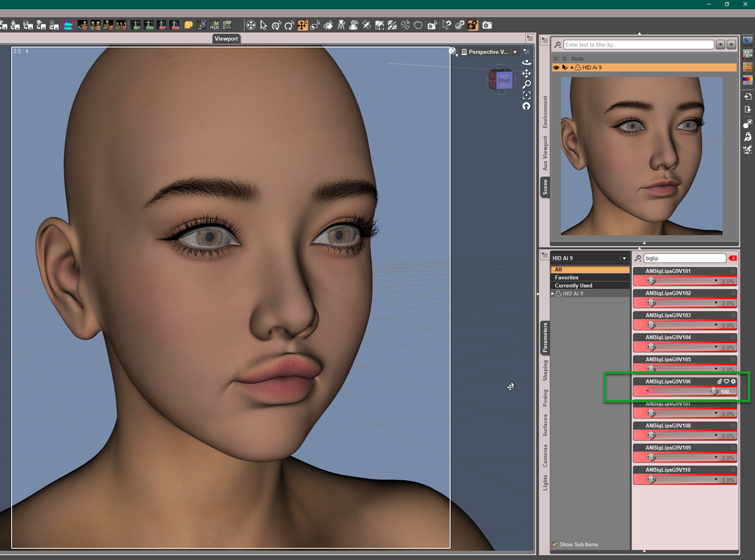Screen dimensions: 755x560
Task: Select the Scene side tab
Action: tap(545, 187)
